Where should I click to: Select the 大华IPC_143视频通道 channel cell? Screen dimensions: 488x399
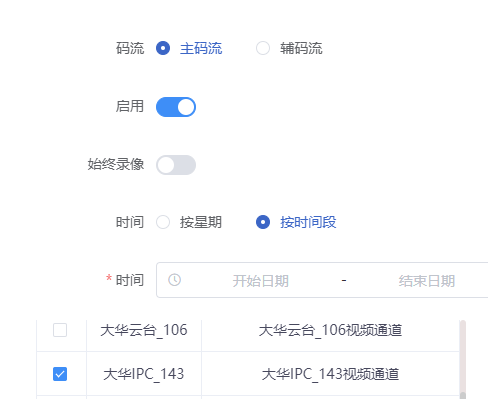(330, 374)
